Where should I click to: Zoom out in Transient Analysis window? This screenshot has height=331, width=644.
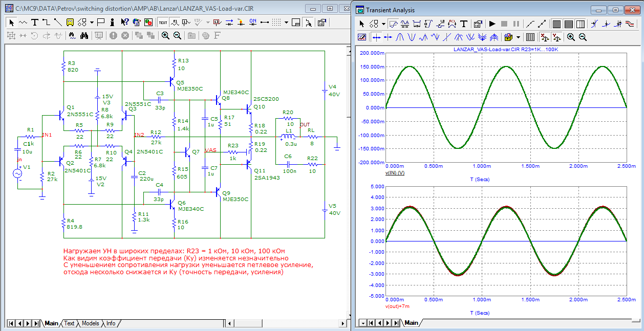tap(583, 37)
